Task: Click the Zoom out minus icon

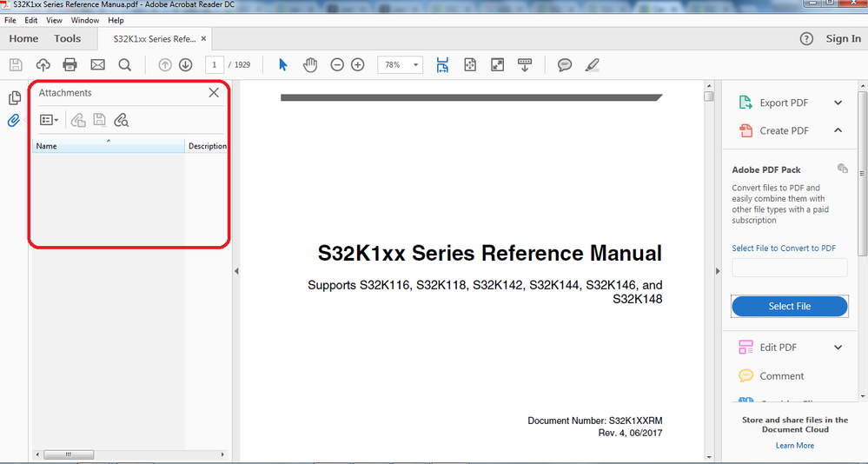Action: point(337,65)
